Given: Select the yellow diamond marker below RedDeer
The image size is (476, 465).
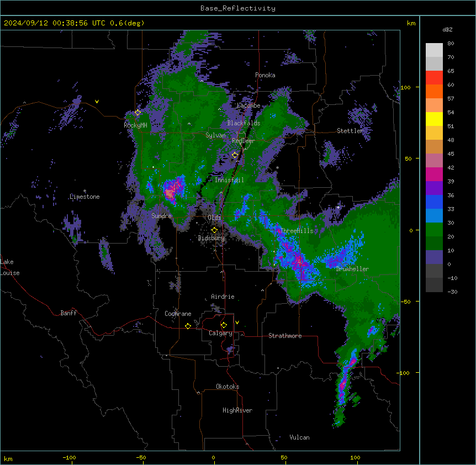Looking at the screenshot, I should click(235, 155).
